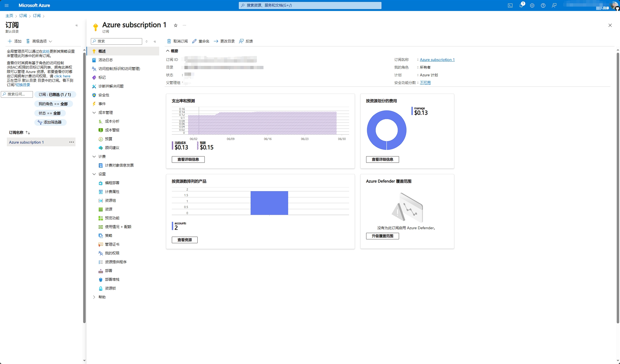Open the 我的角色 == 全部 filter
620x364 pixels.
pos(53,104)
